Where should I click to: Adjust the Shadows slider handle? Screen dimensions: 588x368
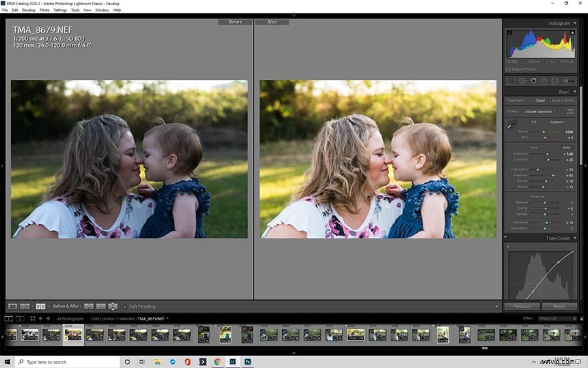tap(553, 175)
